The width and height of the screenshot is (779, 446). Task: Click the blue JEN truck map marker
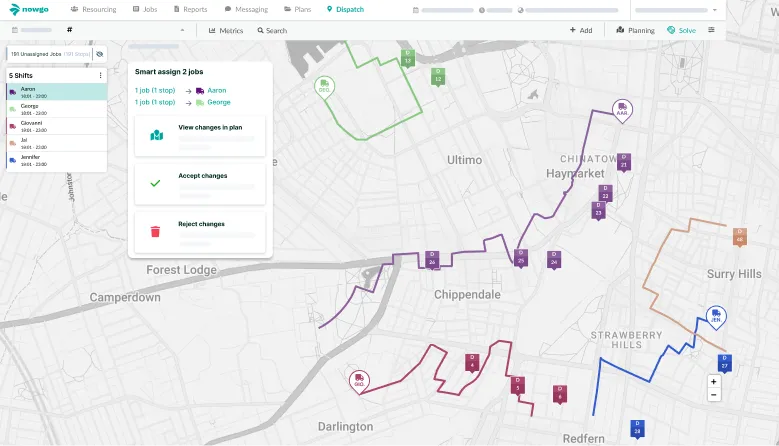coord(715,316)
